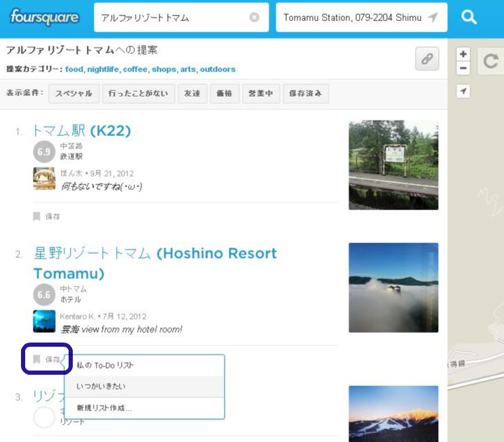Click the third result mountain photo
This screenshot has width=504, height=442.
coord(393,414)
